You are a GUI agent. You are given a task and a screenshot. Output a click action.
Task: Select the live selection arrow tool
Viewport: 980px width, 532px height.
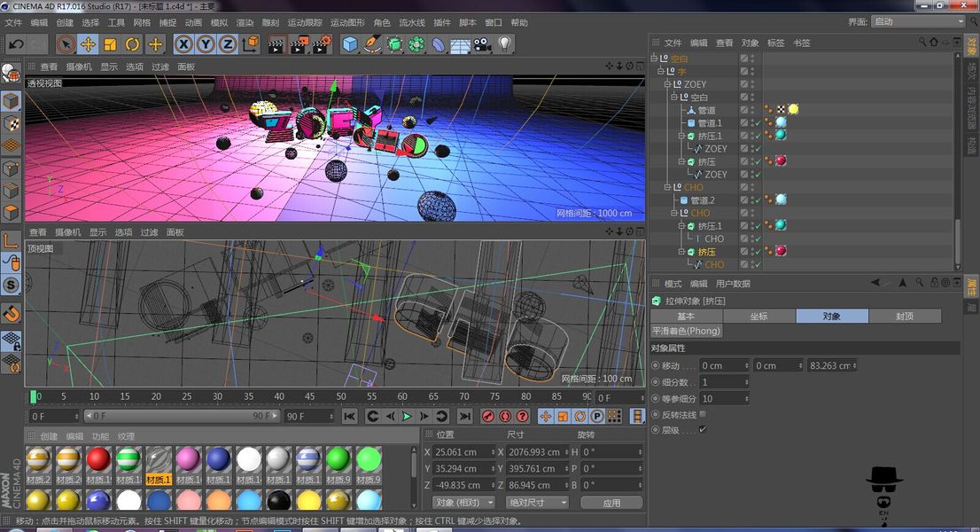(x=66, y=44)
